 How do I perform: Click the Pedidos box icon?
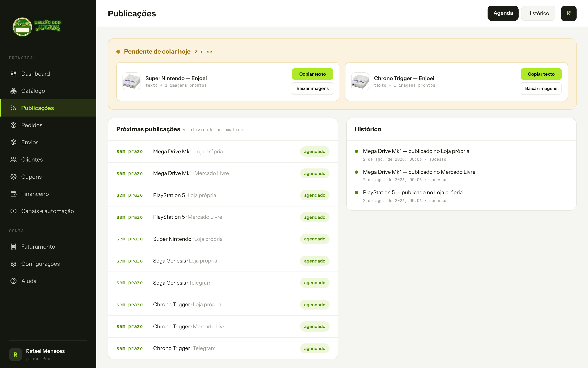pos(13,125)
